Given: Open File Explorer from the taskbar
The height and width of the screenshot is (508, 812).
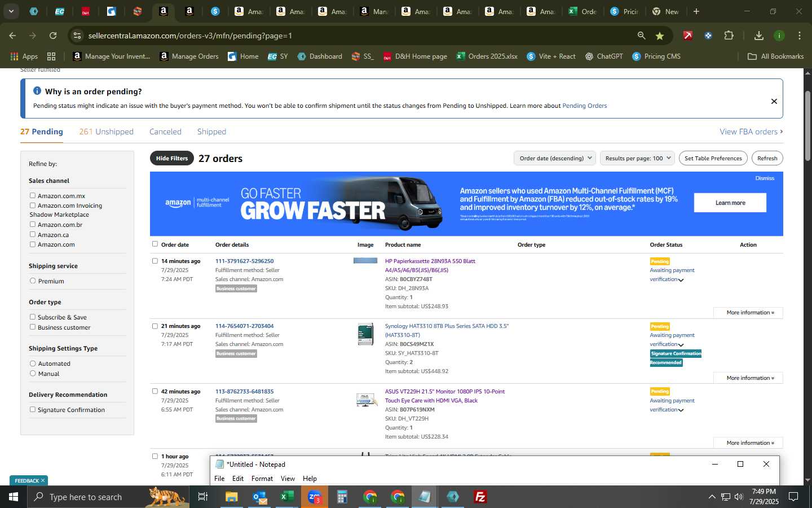Looking at the screenshot, I should point(232,497).
